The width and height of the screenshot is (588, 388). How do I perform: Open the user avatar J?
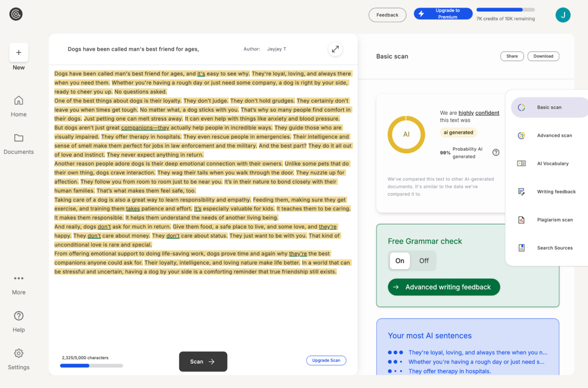[x=563, y=15]
